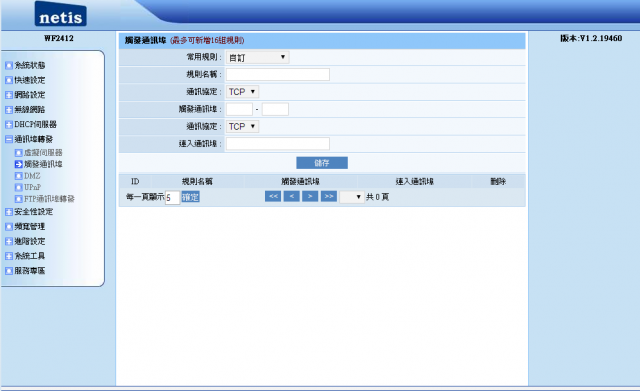Viewport: 640px width, 391px height.
Task: Expand the DHCP伺服器 menu with plus icon
Action: (x=9, y=124)
